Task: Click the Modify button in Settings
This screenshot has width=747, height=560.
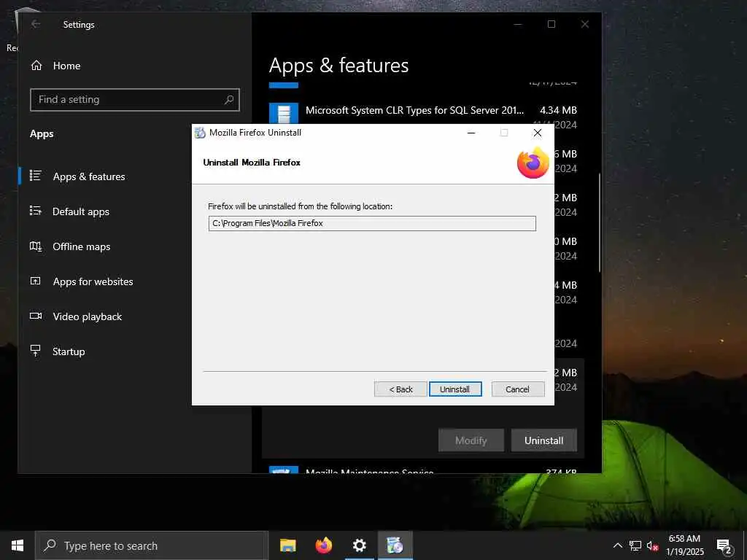Action: coord(471,440)
